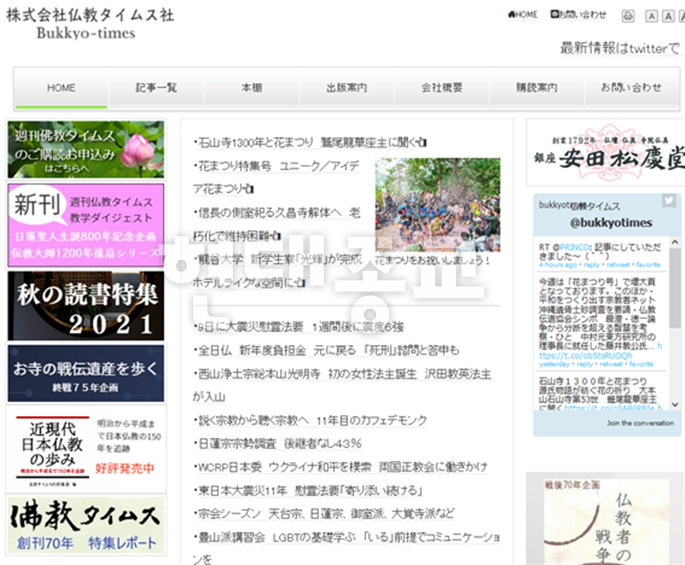Image resolution: width=685 pixels, height=565 pixels.
Task: Click reply under the yesterday tweet
Action: (585, 364)
